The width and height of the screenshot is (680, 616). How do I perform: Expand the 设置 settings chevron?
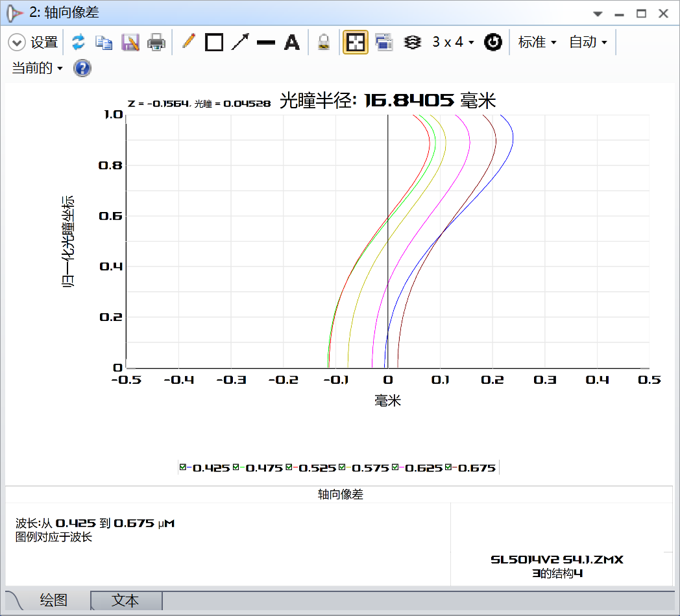pos(16,43)
